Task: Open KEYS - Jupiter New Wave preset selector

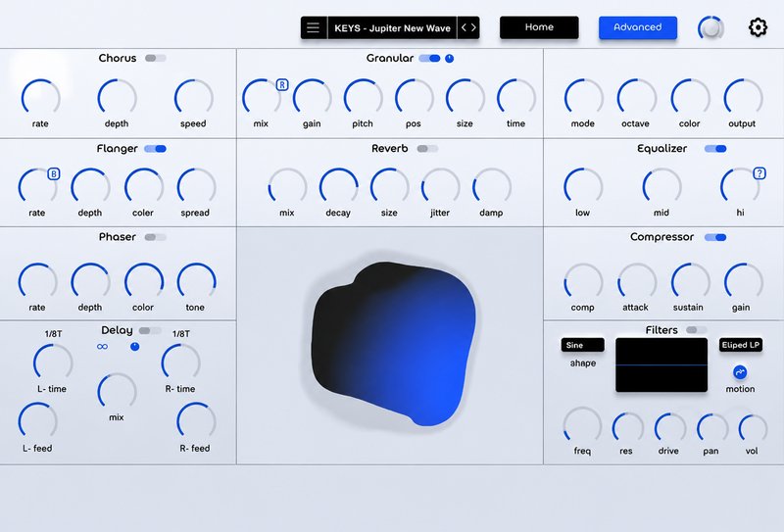Action: 392,28
